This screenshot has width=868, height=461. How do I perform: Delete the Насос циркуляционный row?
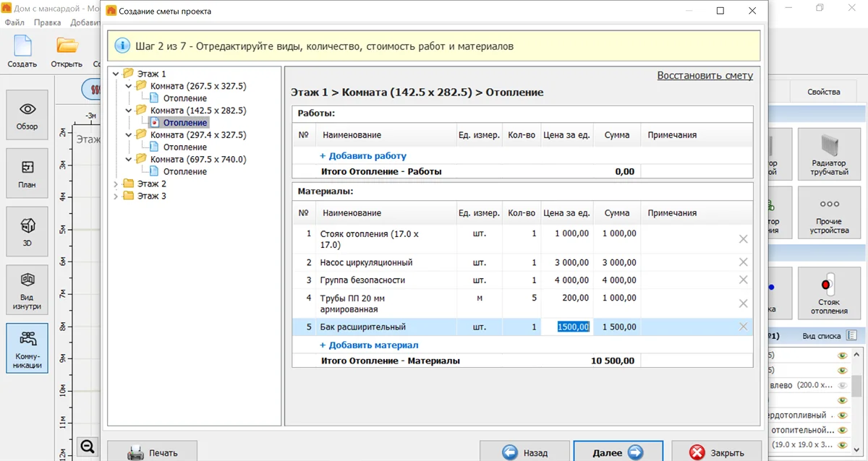click(x=743, y=262)
